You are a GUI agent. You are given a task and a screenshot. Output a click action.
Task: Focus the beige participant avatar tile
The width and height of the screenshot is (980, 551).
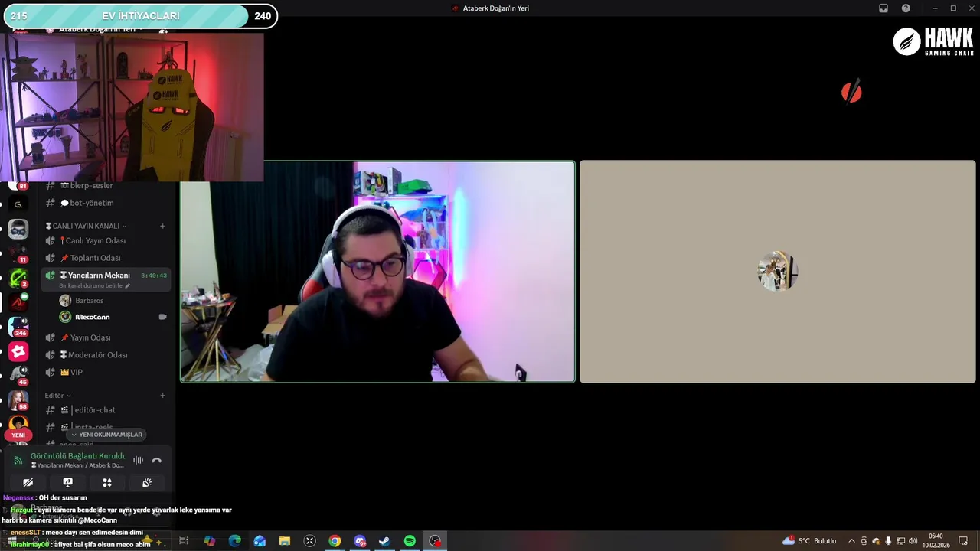778,272
